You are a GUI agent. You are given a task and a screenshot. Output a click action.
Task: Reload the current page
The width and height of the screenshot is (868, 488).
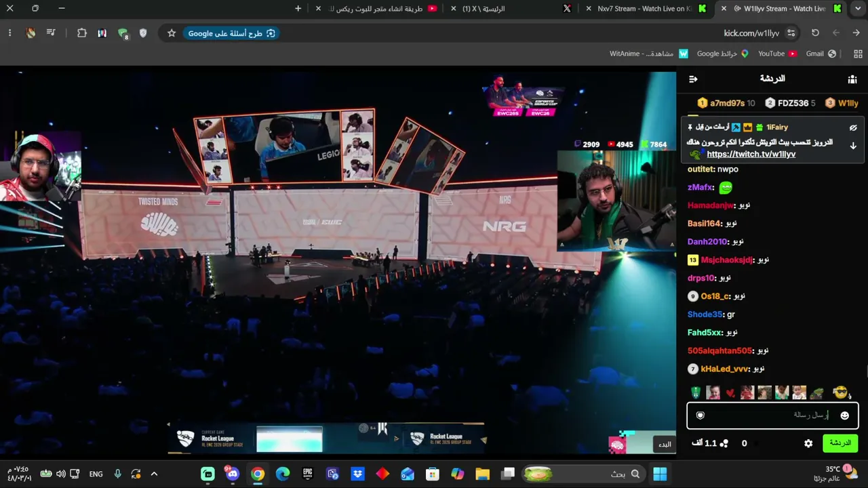[815, 33]
